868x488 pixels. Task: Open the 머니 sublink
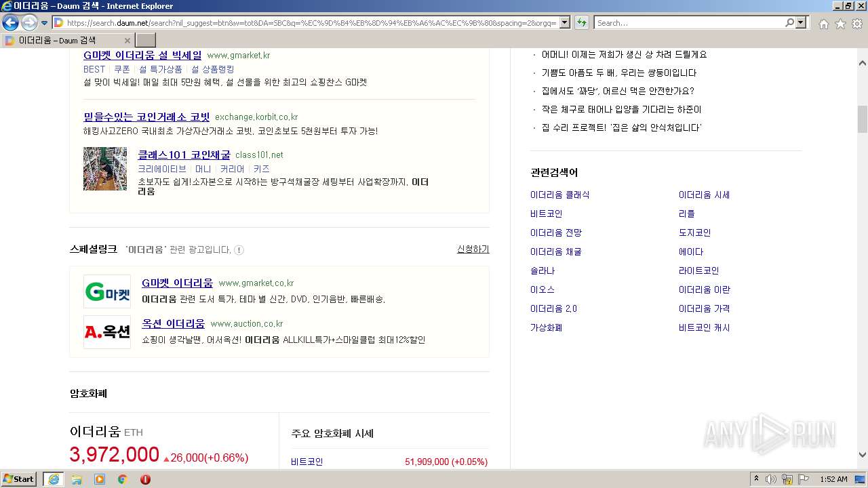coord(203,169)
